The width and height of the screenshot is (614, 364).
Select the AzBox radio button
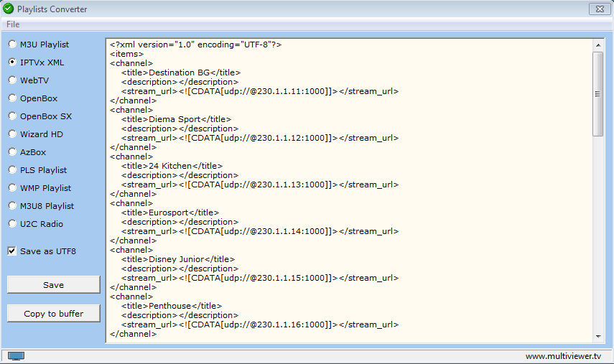pyautogui.click(x=12, y=152)
